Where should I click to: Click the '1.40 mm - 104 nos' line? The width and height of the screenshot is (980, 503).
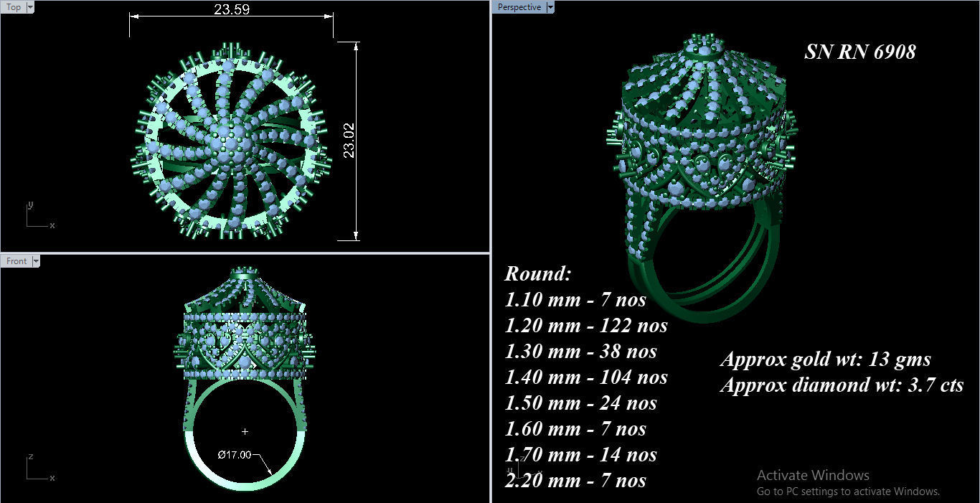pyautogui.click(x=586, y=377)
